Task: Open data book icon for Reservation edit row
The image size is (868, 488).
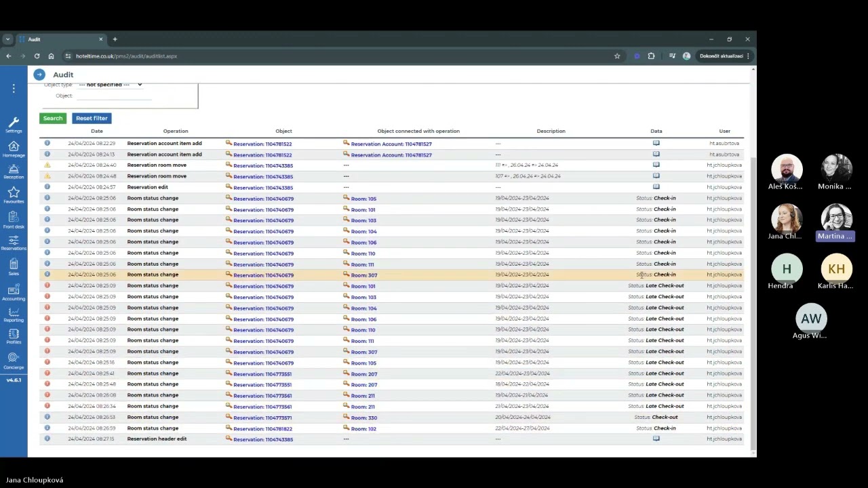Action: point(656,186)
